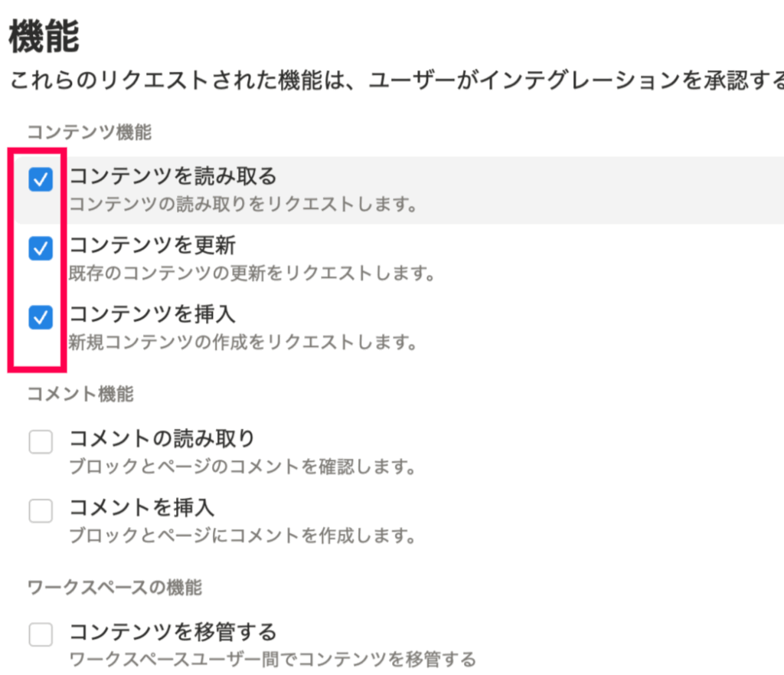Click the コメント機能 section header
This screenshot has width=784, height=675.
coord(80,394)
